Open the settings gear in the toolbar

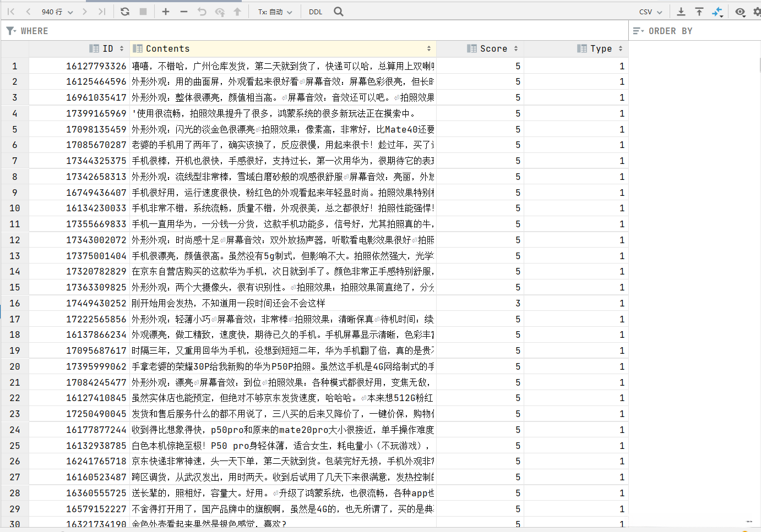coord(757,12)
